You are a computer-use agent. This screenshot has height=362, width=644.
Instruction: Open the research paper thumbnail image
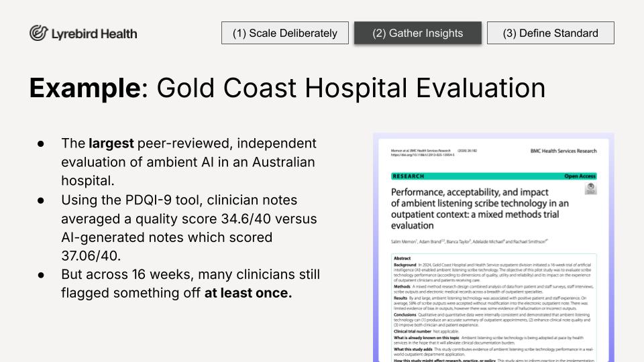(493, 247)
